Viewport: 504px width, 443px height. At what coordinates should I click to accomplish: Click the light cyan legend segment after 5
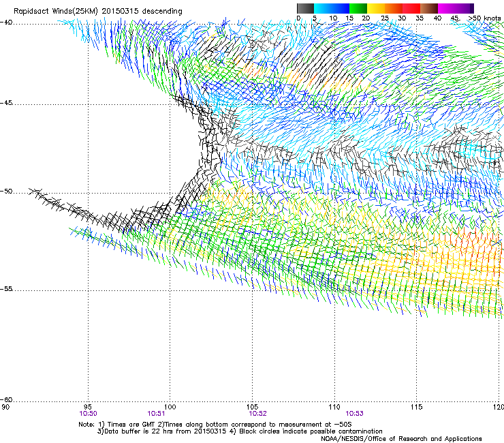click(323, 8)
